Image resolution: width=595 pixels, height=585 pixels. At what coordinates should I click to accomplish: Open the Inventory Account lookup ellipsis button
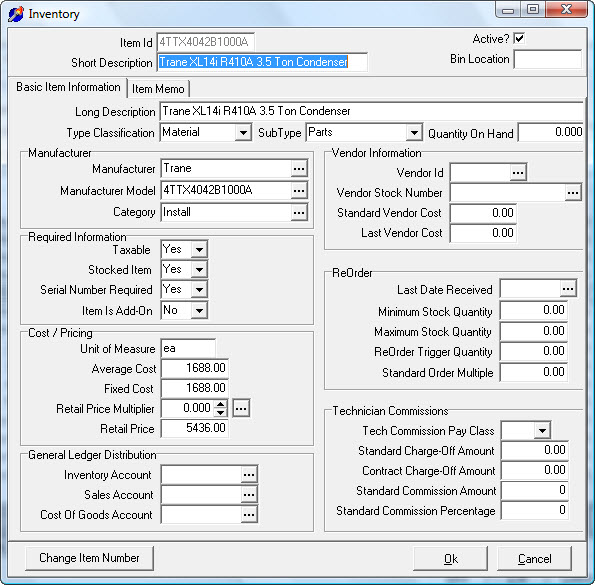click(249, 475)
